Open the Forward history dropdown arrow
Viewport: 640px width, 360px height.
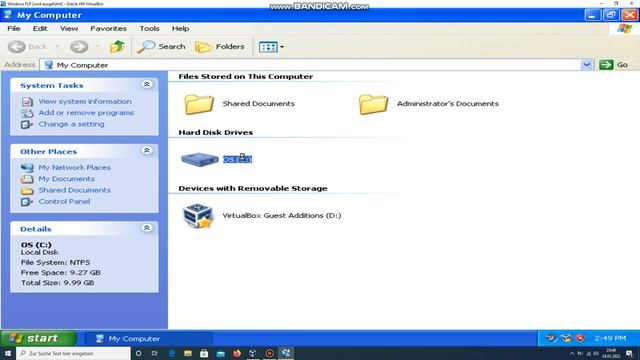[98, 47]
